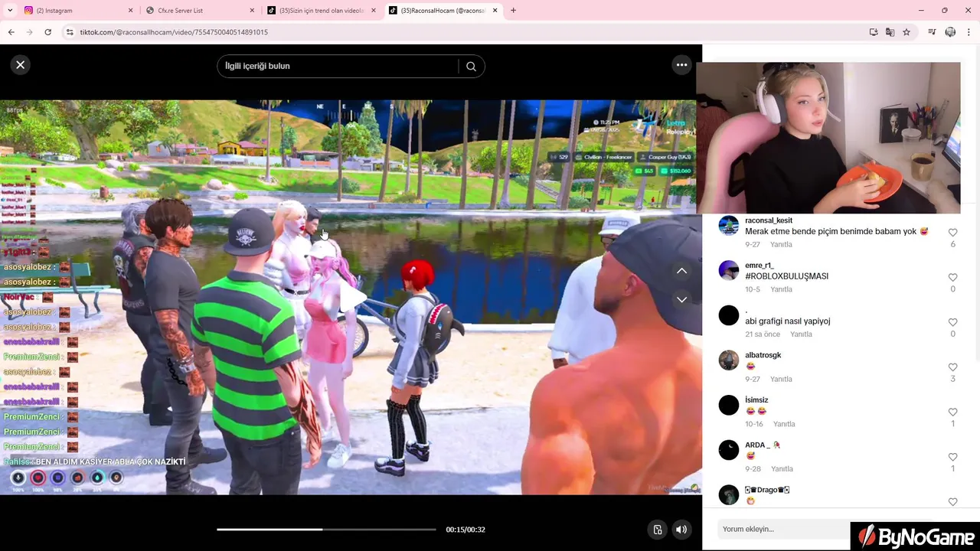Click the #ROBLOXBULUŞMASI hashtag
980x551 pixels.
click(786, 276)
